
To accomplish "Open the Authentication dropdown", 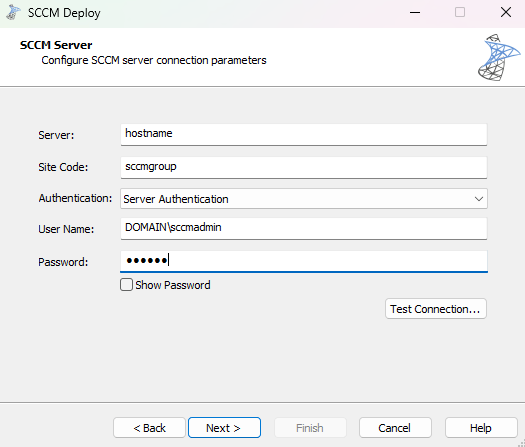I will point(304,199).
